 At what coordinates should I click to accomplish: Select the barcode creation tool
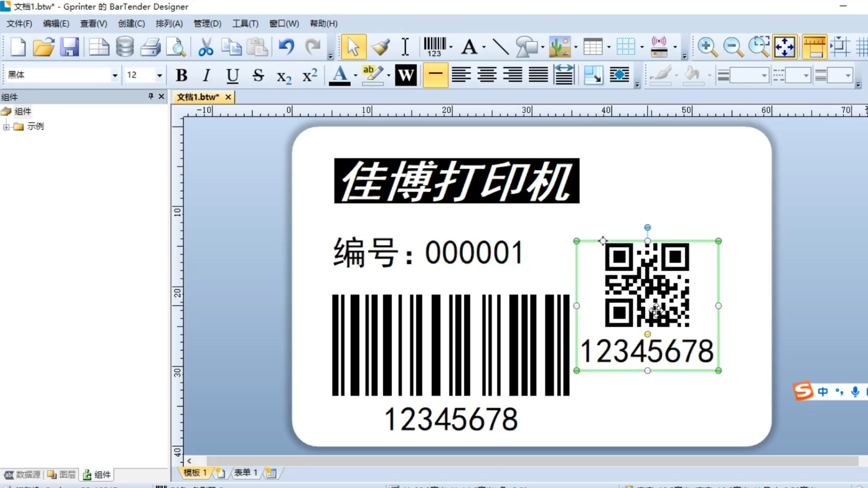pyautogui.click(x=434, y=47)
